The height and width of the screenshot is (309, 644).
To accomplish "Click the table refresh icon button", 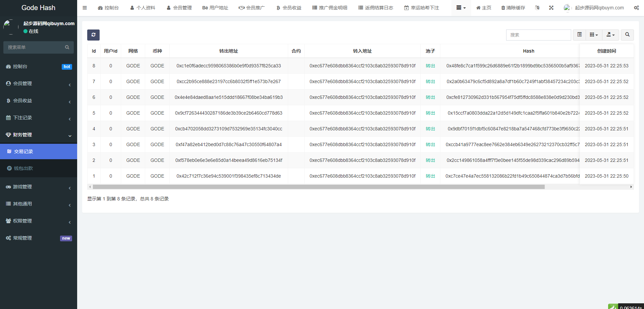I will (93, 35).
